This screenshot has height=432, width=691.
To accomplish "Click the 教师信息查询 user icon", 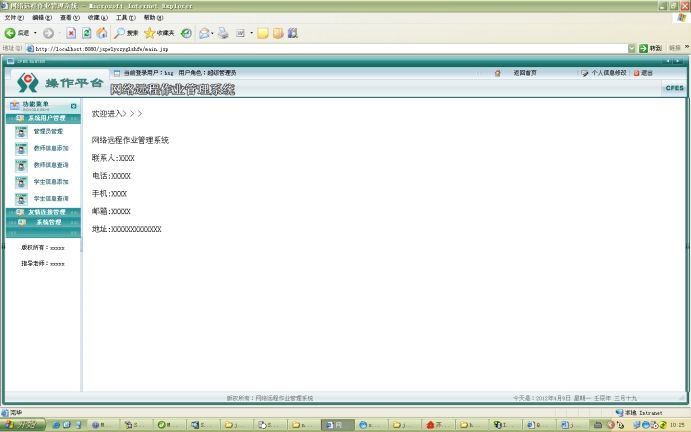I will pyautogui.click(x=21, y=166).
